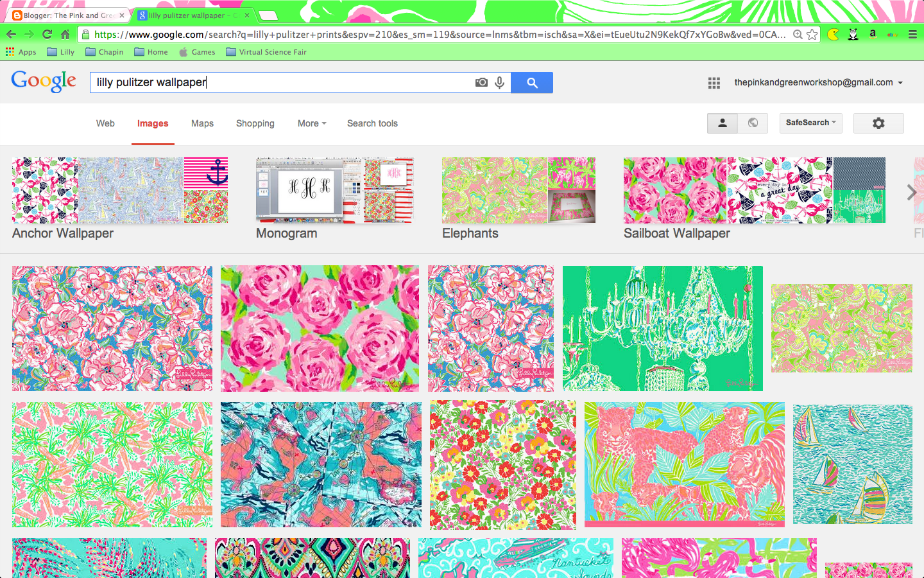Open the eBay extension icon

893,35
